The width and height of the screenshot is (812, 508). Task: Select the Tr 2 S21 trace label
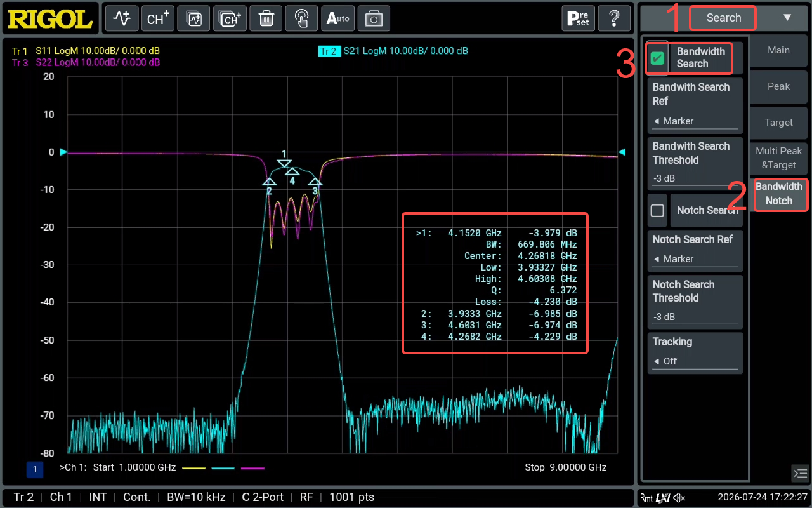click(x=393, y=51)
